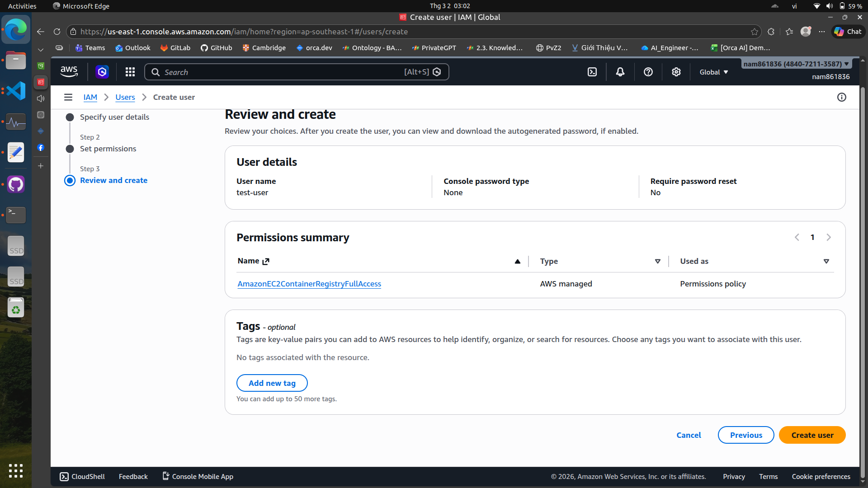Click the Create user button
This screenshot has width=868, height=488.
pos(812,435)
